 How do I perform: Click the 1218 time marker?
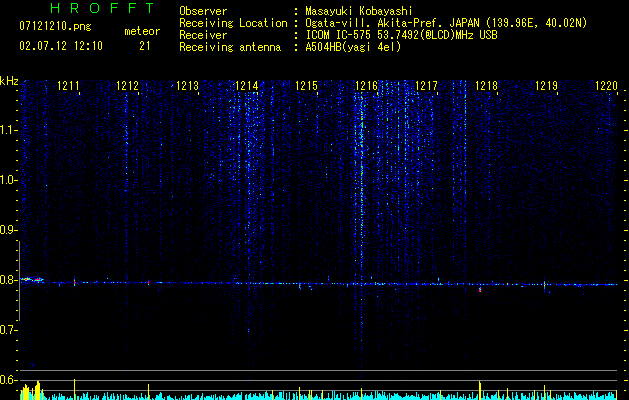click(x=487, y=85)
